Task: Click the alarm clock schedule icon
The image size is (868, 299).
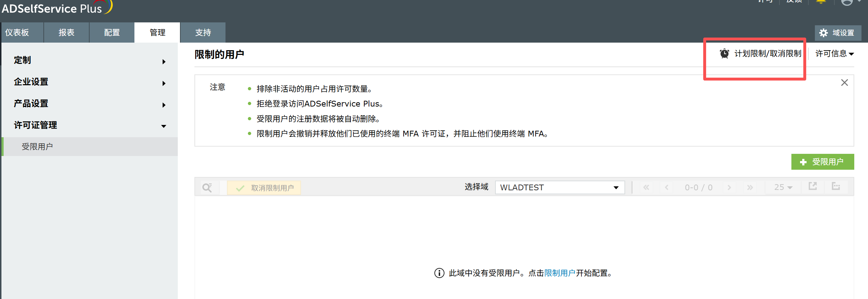Action: 724,54
